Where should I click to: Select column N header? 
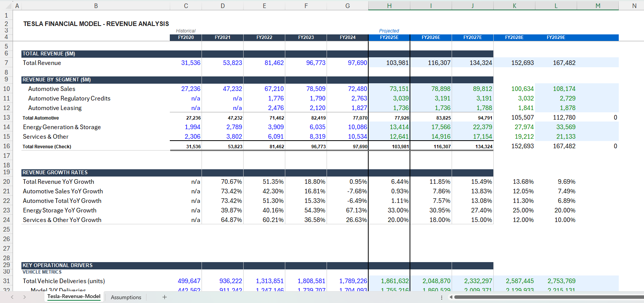click(634, 6)
